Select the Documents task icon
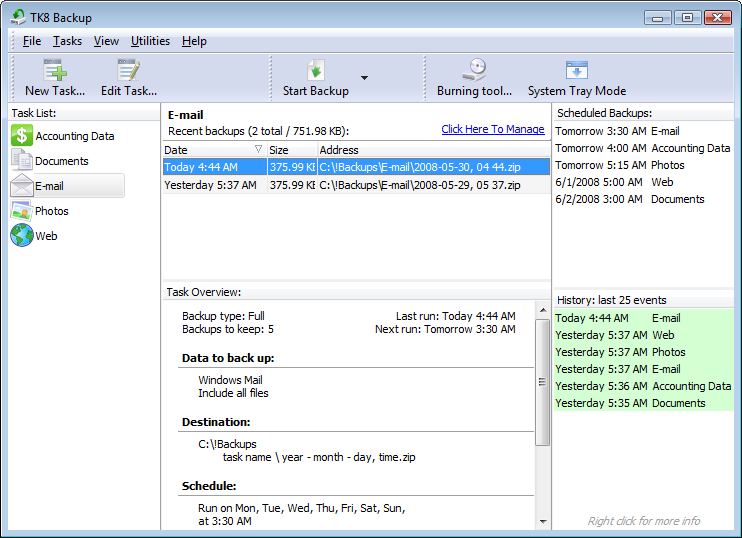The image size is (742, 538). (x=22, y=161)
